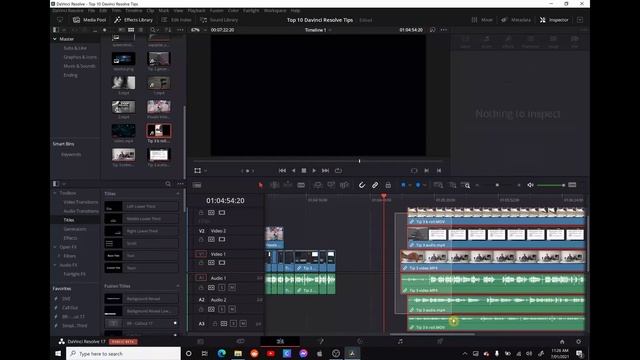Play the timeline forward
The height and width of the screenshot is (360, 640).
[x=314, y=171]
